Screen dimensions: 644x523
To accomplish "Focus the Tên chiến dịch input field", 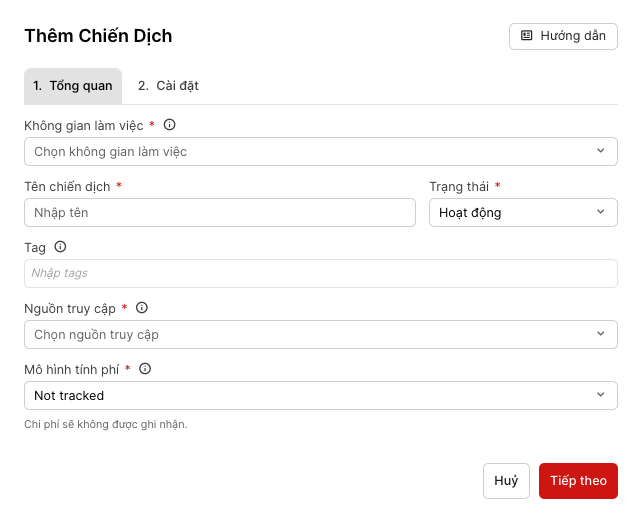I will [x=220, y=212].
